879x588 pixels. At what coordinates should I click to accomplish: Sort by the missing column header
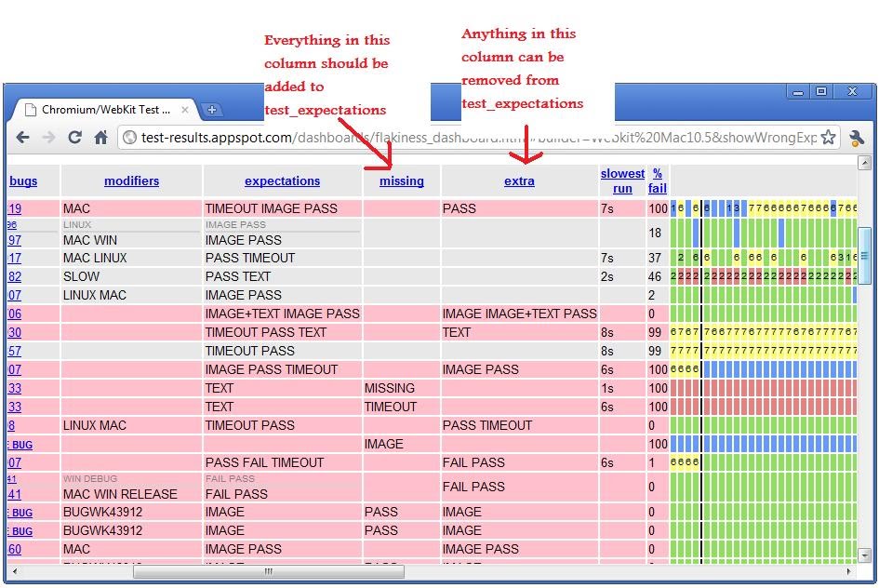pyautogui.click(x=401, y=181)
